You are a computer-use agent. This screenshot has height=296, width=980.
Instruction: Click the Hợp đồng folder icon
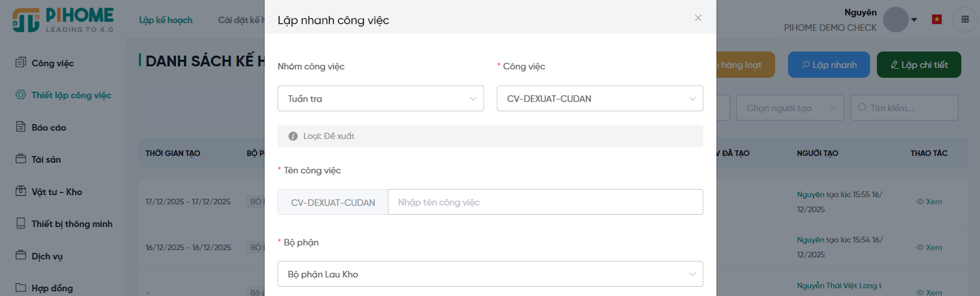[21, 287]
